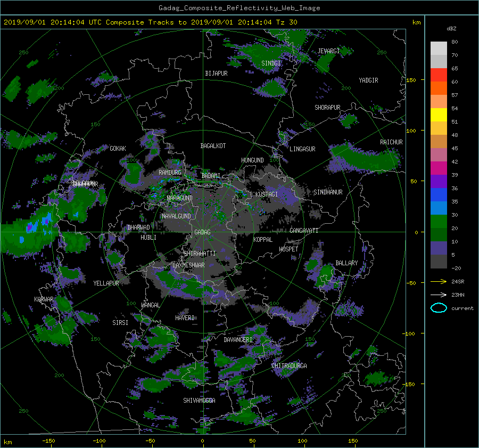
Task: Click the BALLARY city label
Action: (346, 263)
